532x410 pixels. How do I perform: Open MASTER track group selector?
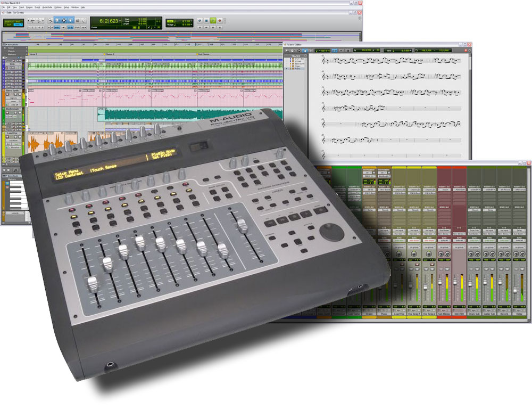click(x=459, y=247)
